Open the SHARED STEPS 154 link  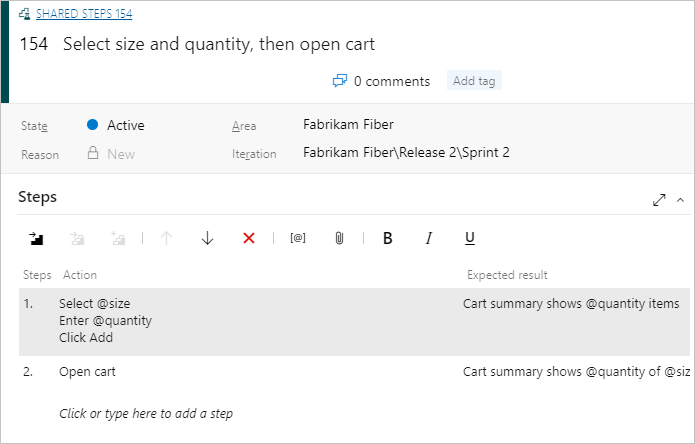[x=84, y=14]
